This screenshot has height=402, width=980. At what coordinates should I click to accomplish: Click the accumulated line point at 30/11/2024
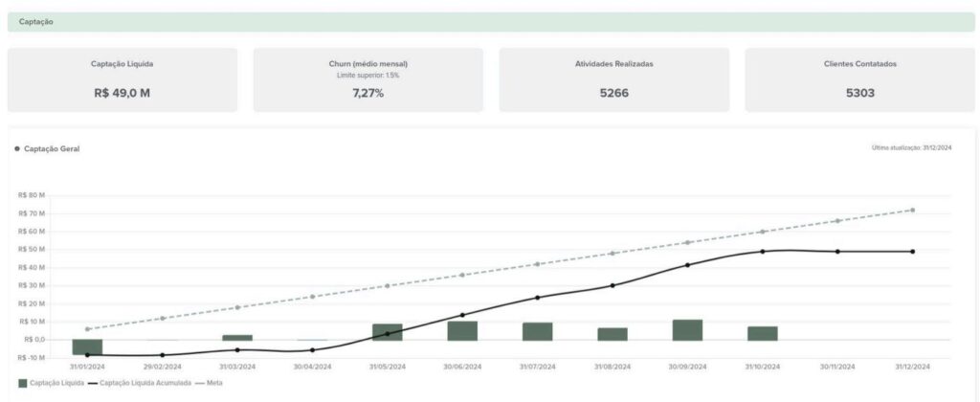(x=837, y=252)
